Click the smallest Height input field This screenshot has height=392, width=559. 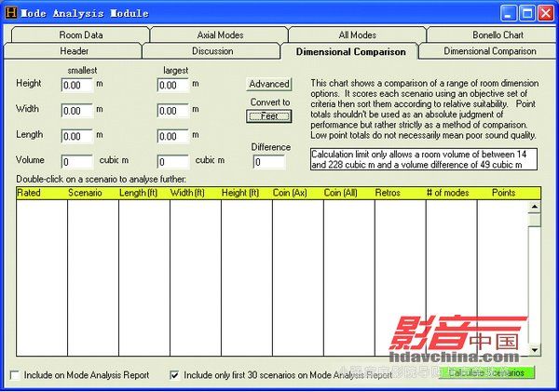point(77,85)
